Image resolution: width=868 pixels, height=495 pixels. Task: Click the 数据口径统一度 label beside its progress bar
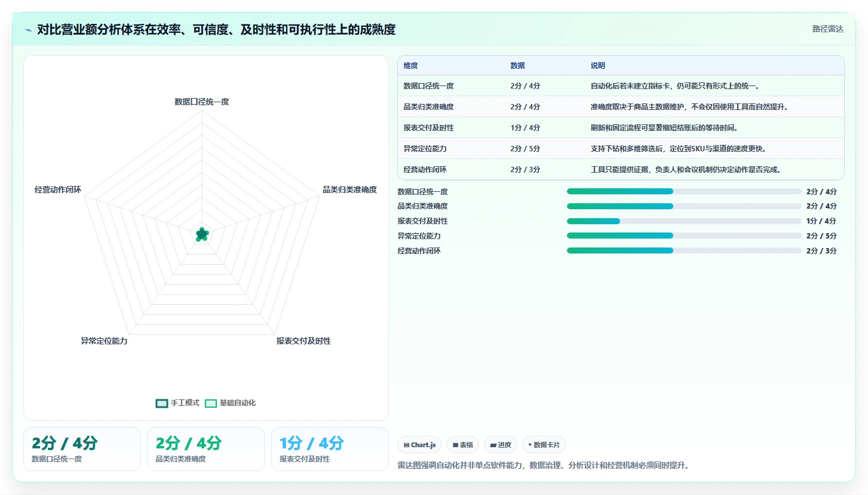422,192
